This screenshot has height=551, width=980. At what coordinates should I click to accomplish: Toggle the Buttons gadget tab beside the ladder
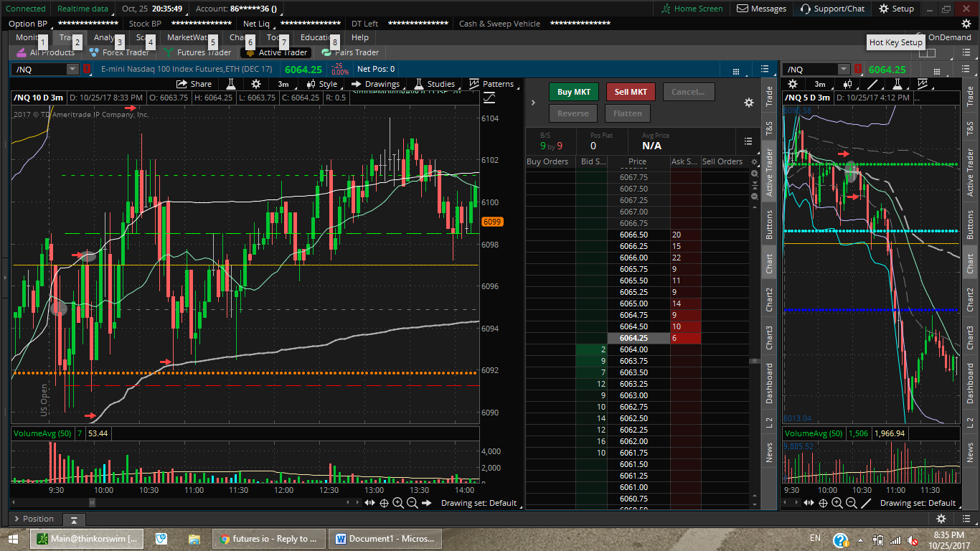tap(769, 225)
